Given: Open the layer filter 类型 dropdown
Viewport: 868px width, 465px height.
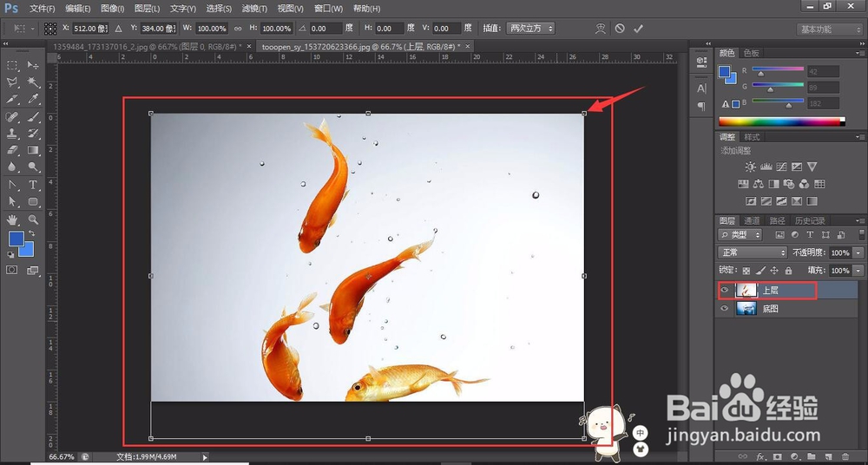Looking at the screenshot, I should tap(740, 235).
